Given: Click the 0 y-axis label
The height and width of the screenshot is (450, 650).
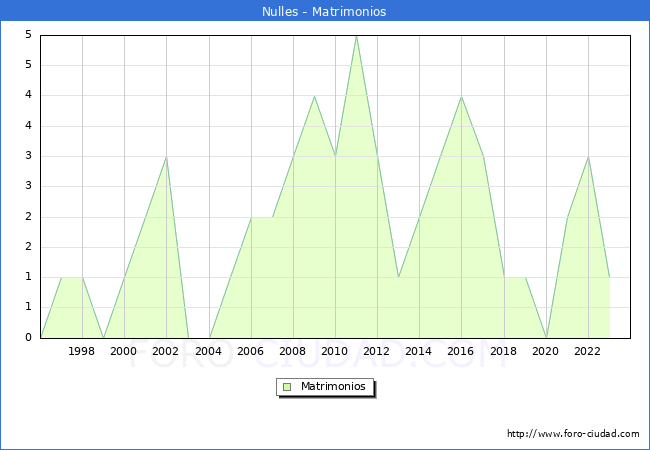Looking at the screenshot, I should pyautogui.click(x=28, y=337).
